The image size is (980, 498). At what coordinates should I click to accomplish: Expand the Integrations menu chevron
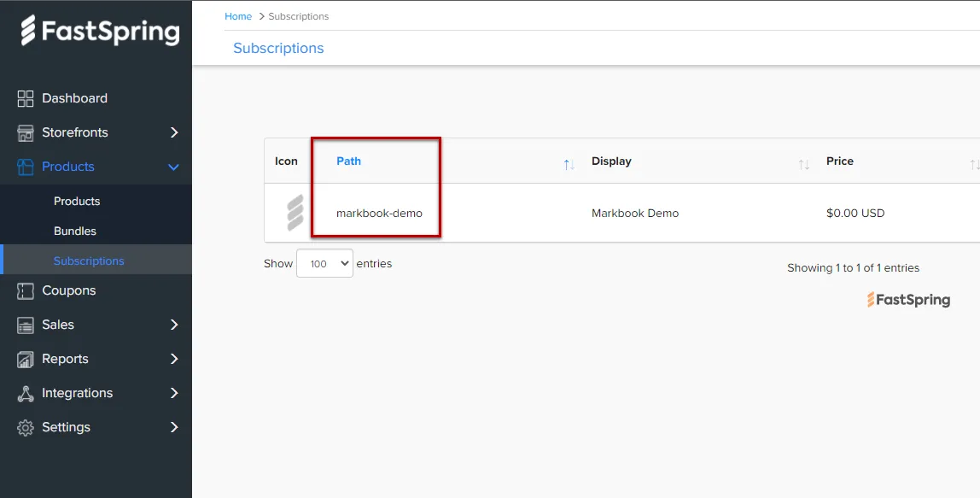click(x=174, y=394)
